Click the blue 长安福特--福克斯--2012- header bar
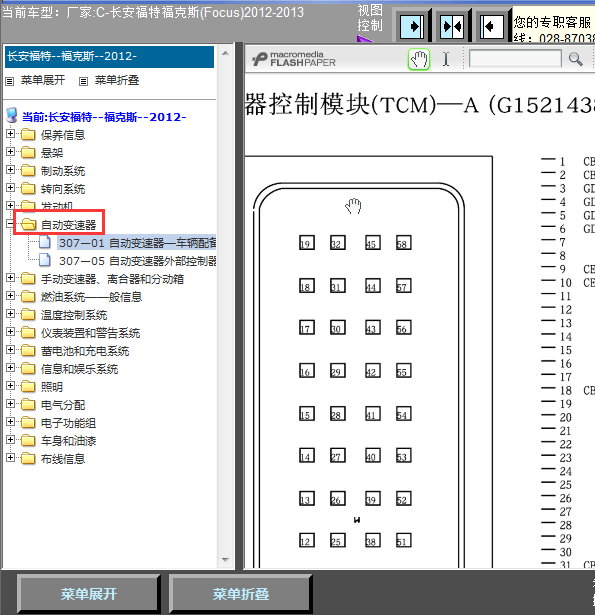The height and width of the screenshot is (615, 595). pyautogui.click(x=109, y=56)
